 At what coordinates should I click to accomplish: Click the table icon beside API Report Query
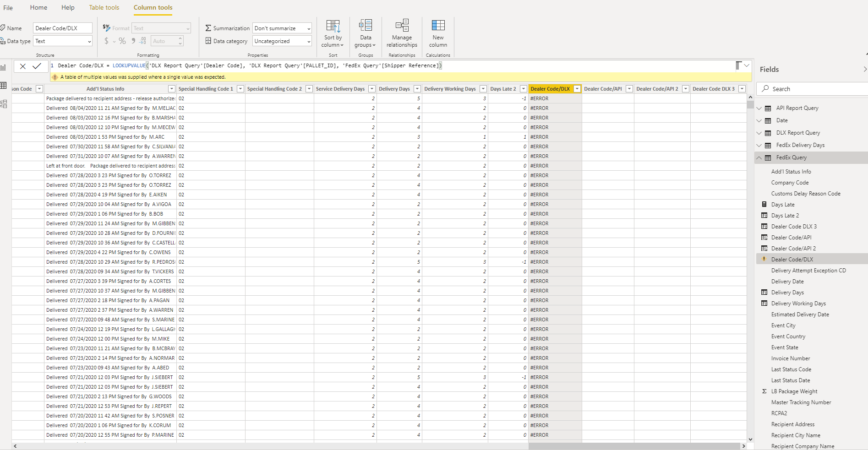768,108
